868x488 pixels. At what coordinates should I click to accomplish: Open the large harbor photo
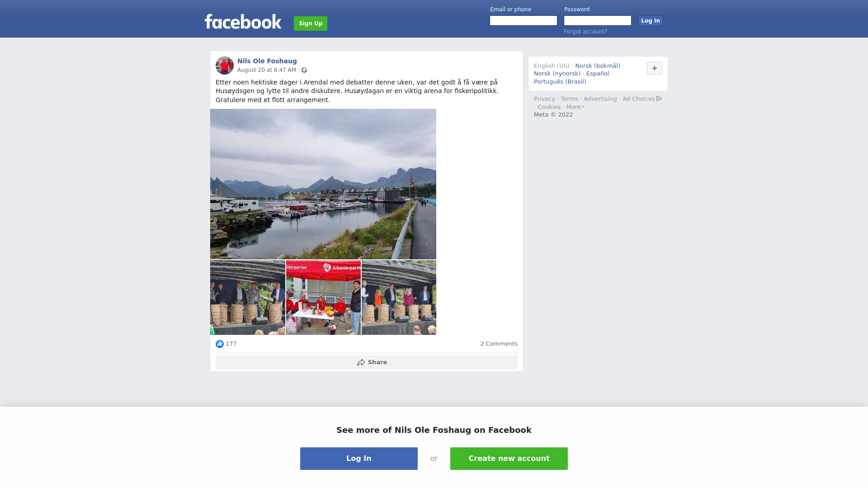click(323, 184)
